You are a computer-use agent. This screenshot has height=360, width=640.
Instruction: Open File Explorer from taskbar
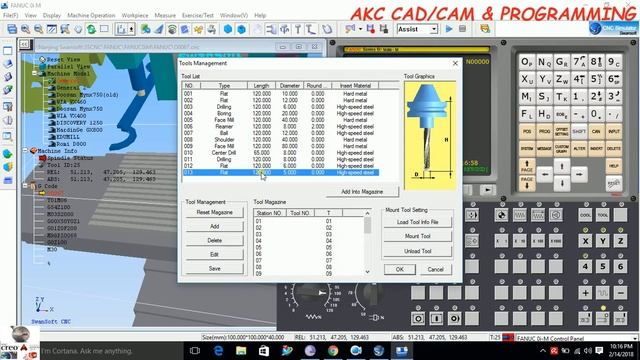tap(241, 351)
